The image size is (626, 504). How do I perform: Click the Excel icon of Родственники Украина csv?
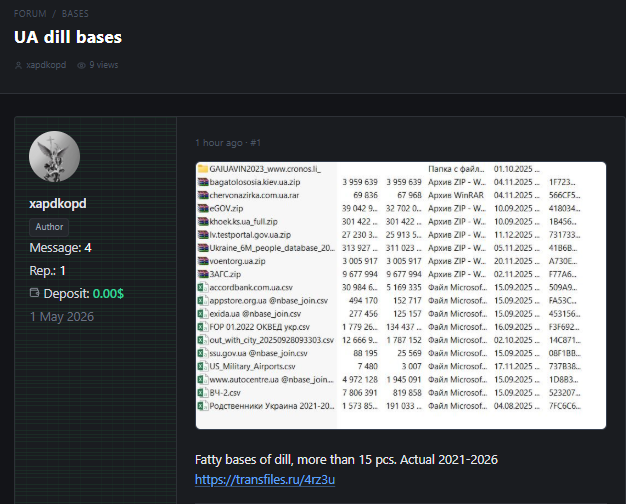click(203, 406)
